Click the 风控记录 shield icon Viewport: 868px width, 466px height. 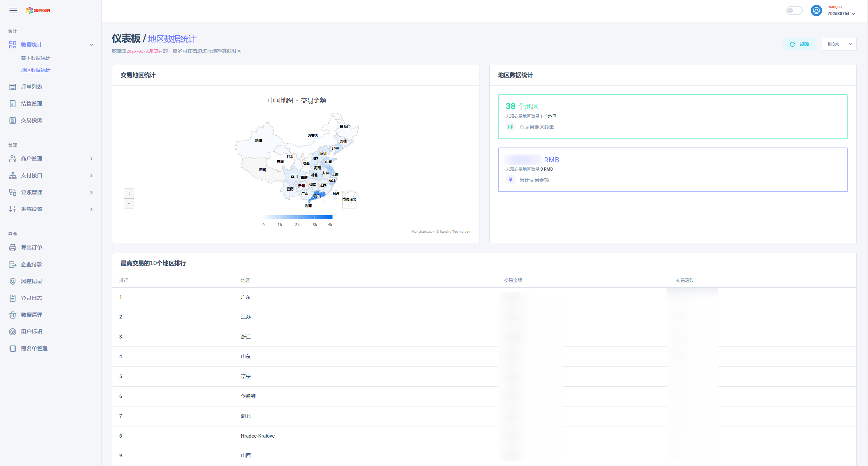(13, 281)
